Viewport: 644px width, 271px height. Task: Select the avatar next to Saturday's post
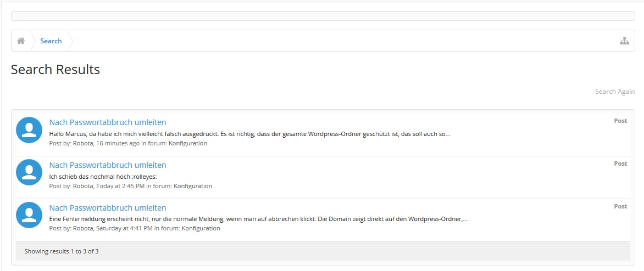[29, 215]
